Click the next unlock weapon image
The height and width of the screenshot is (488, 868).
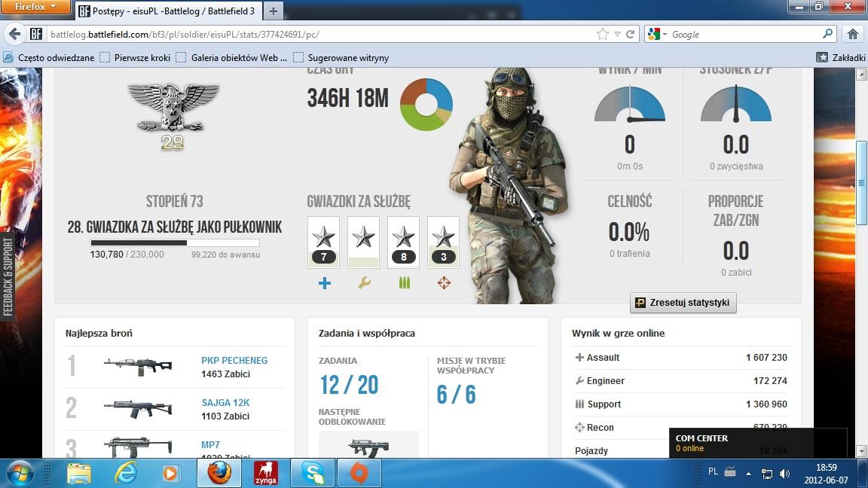click(368, 447)
